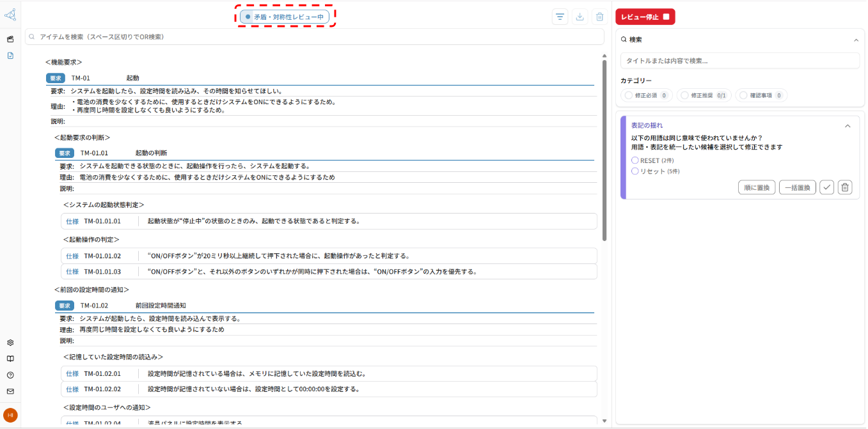This screenshot has height=429, width=868.
Task: Click the filter icon in top toolbar
Action: (x=560, y=17)
